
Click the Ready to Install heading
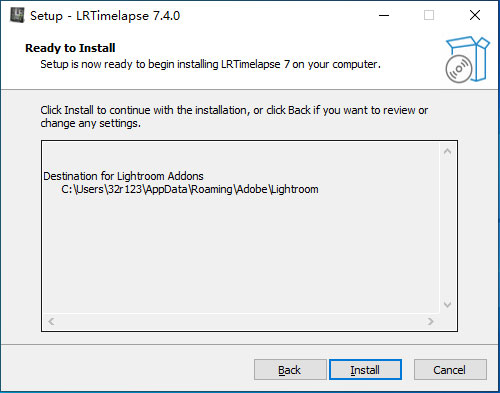pos(70,48)
